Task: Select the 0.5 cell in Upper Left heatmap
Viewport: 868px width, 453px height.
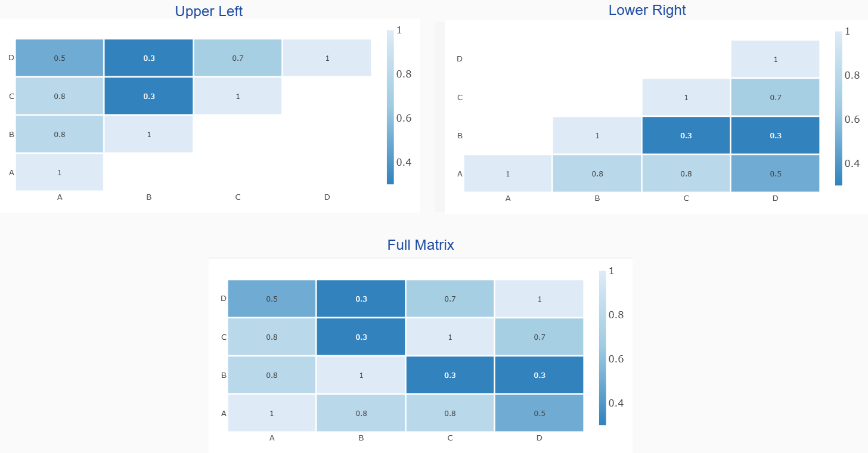Action: coord(60,58)
